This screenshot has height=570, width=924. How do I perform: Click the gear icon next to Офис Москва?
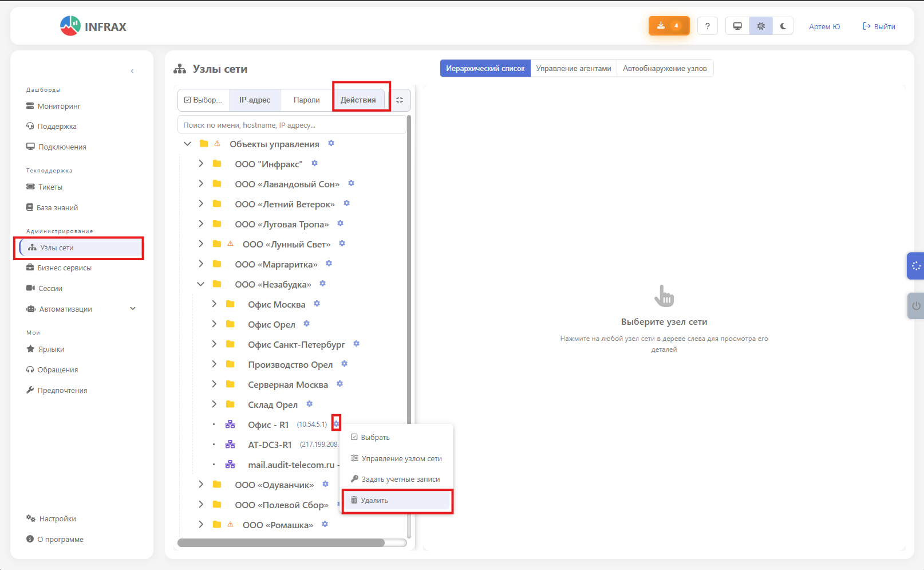point(317,304)
